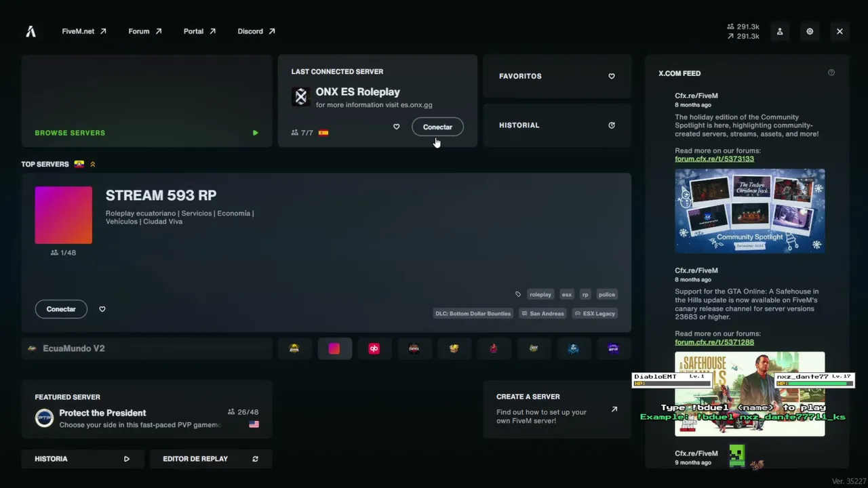Click the X.com feed help icon
This screenshot has height=488, width=868.
click(831, 73)
